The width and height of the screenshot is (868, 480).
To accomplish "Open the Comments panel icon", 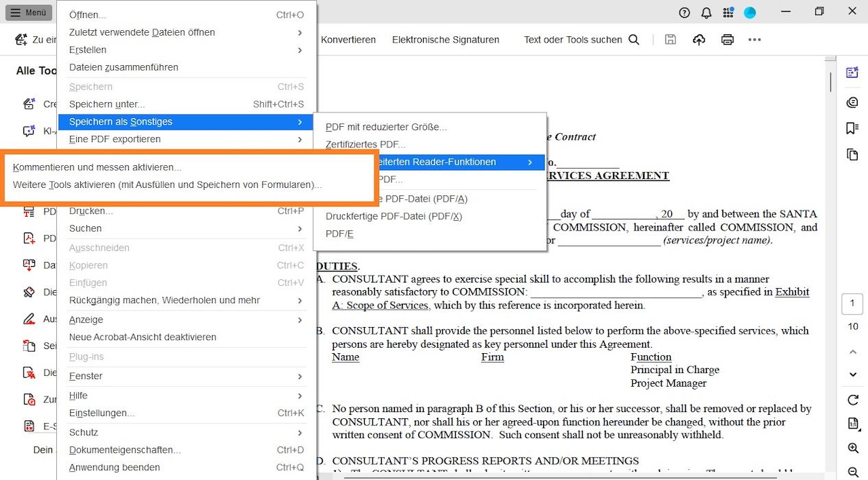I will [852, 101].
